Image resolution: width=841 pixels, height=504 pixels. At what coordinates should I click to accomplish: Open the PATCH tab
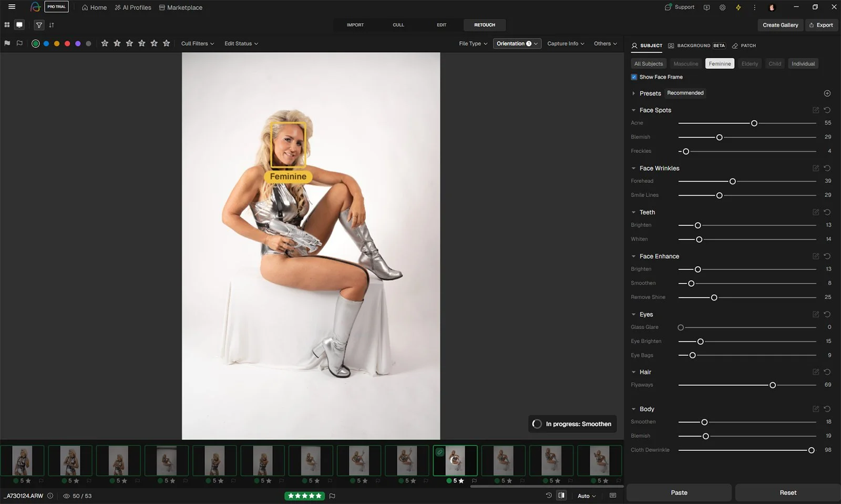[744, 46]
